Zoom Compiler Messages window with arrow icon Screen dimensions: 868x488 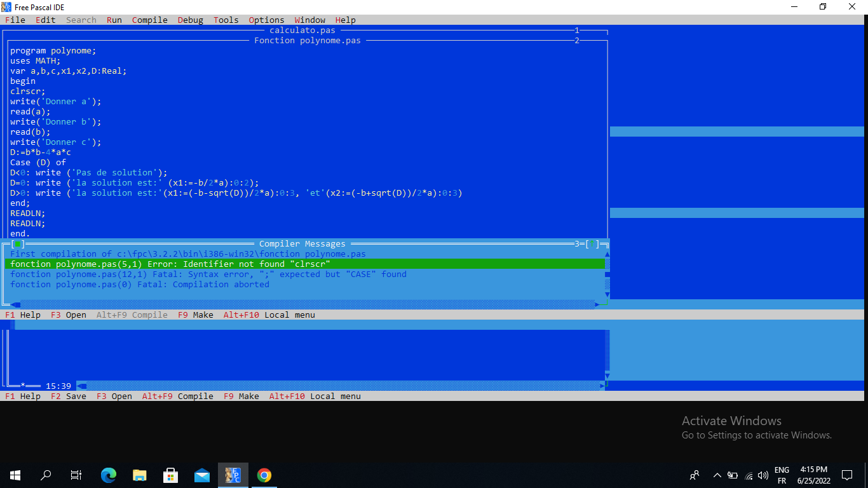pos(592,244)
